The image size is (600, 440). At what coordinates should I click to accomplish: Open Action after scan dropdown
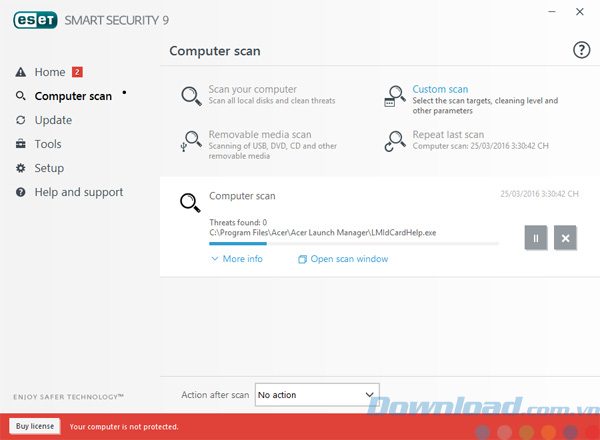coord(317,394)
